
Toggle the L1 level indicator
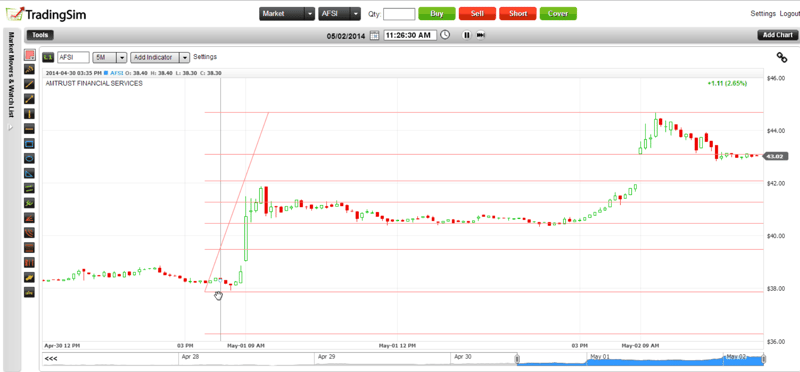click(48, 57)
